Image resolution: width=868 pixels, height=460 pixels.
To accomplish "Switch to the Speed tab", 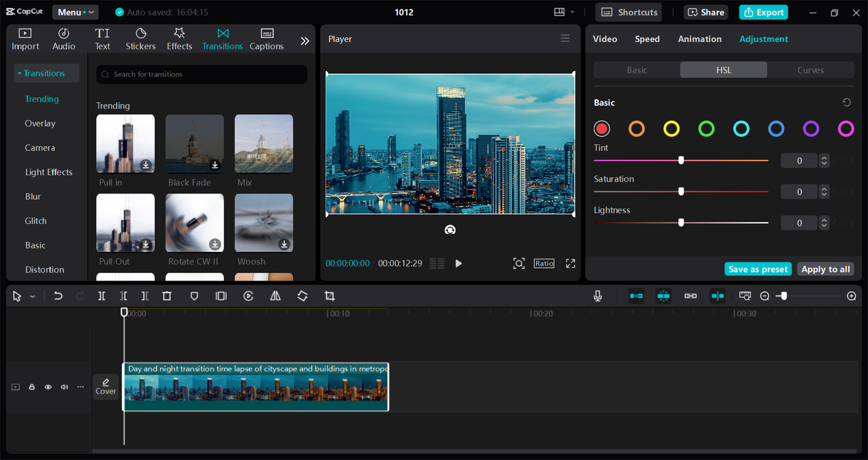I will point(647,39).
